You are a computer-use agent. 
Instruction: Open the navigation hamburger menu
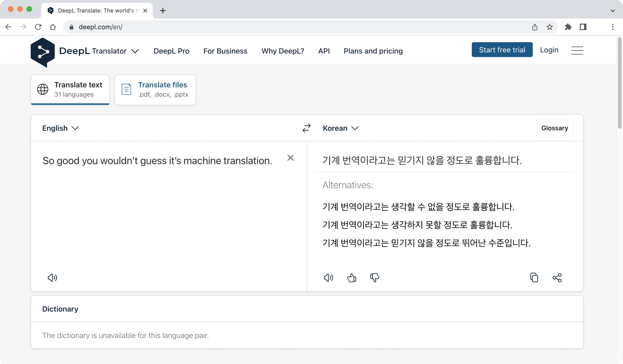[577, 50]
